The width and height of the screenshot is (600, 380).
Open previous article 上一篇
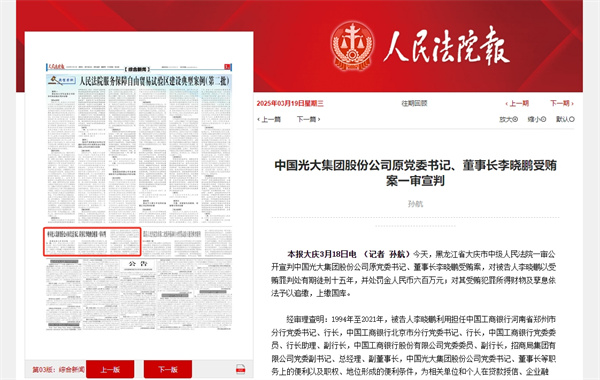tap(269, 119)
